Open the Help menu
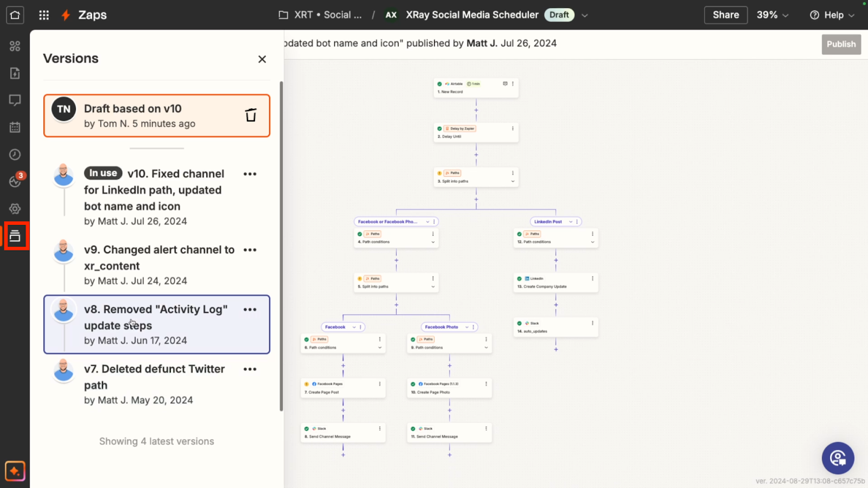 (x=832, y=15)
